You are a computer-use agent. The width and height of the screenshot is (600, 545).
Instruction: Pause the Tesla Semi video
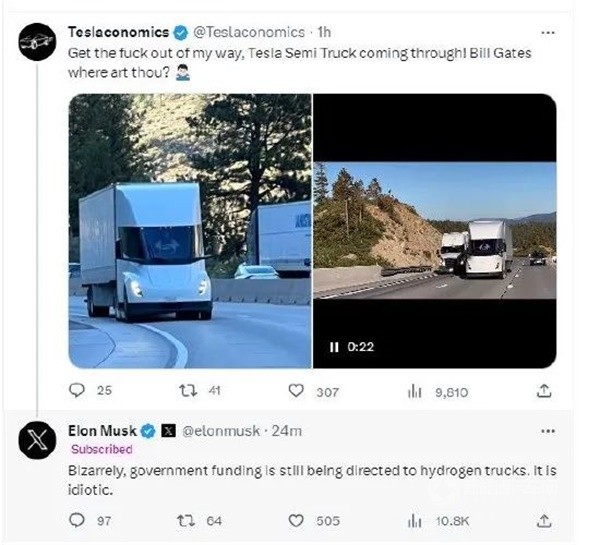pos(335,346)
